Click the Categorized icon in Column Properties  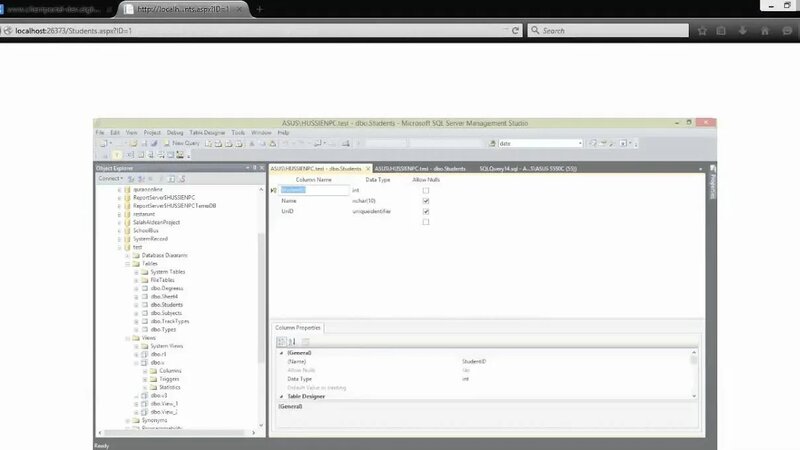pos(281,341)
